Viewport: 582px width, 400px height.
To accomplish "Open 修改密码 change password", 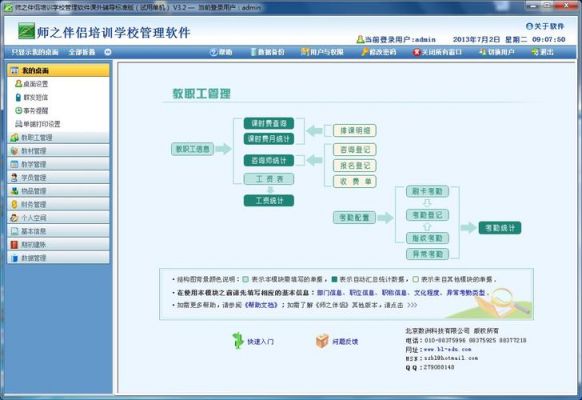I will pyautogui.click(x=379, y=52).
